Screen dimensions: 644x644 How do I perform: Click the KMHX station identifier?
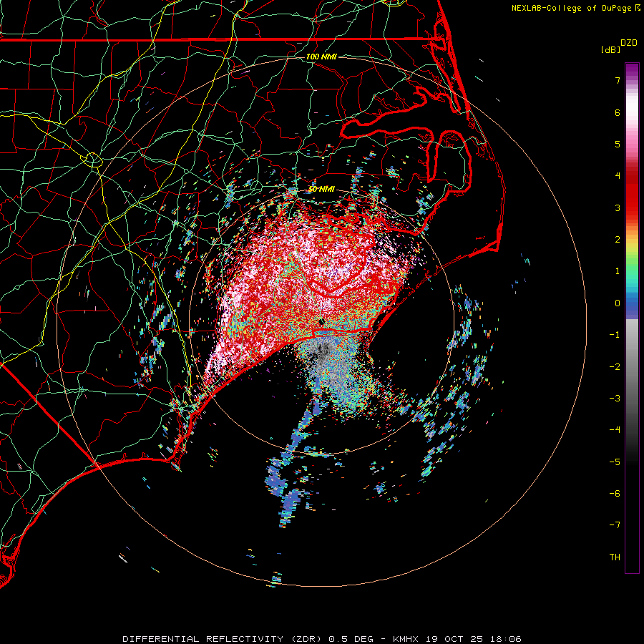[x=406, y=639]
